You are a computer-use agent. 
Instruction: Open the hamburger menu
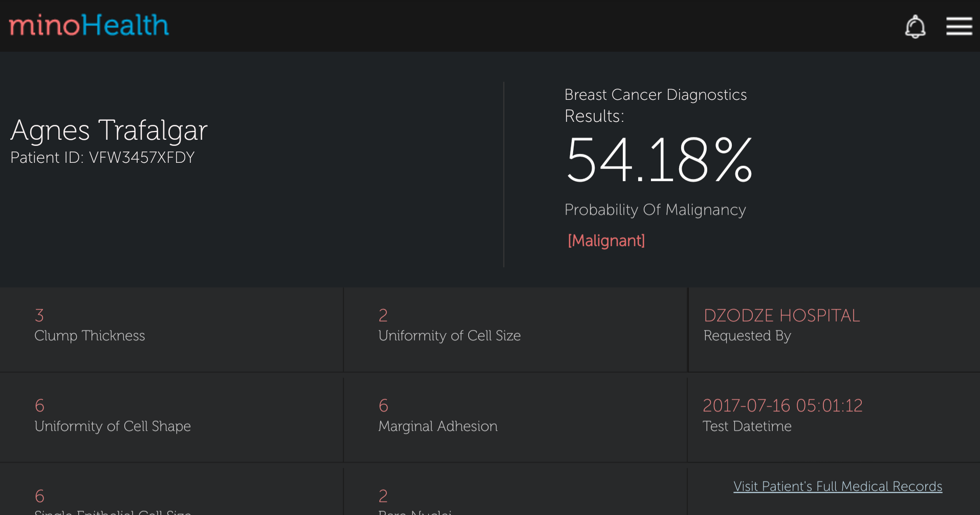pos(959,26)
